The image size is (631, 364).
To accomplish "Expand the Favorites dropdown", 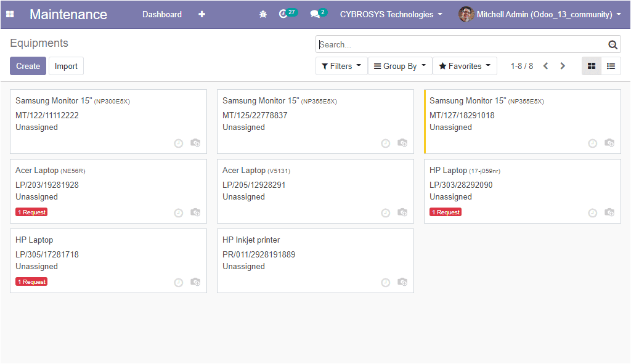I will coord(465,66).
